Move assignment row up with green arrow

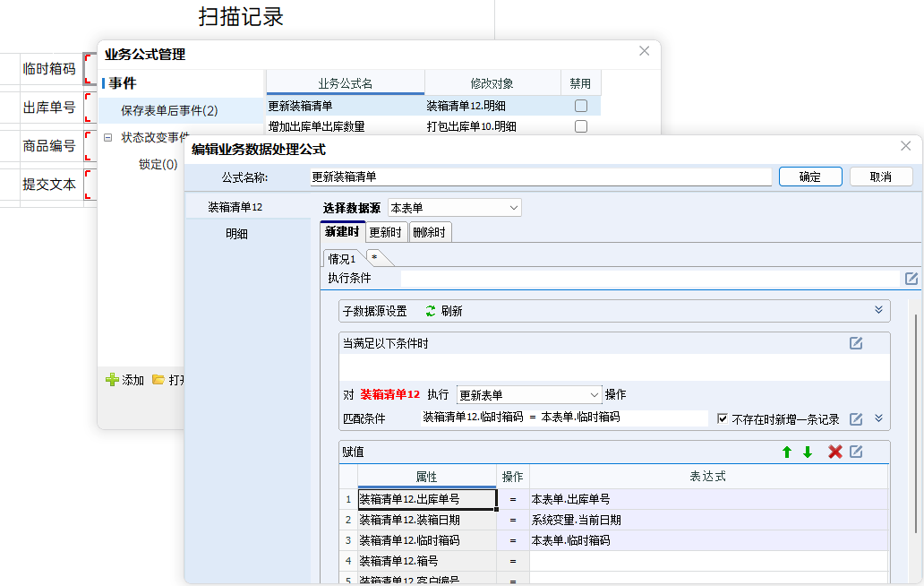tap(787, 452)
